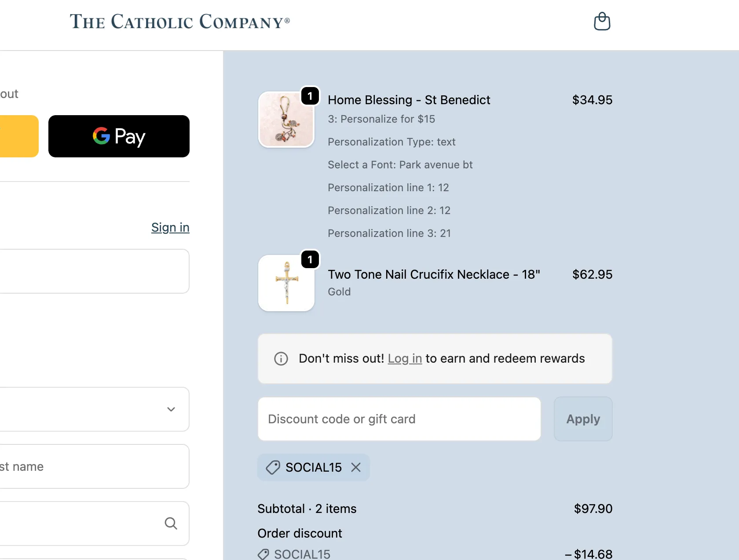Click the quantity badge on Crucifix Necklace
This screenshot has height=560, width=739.
[310, 260]
